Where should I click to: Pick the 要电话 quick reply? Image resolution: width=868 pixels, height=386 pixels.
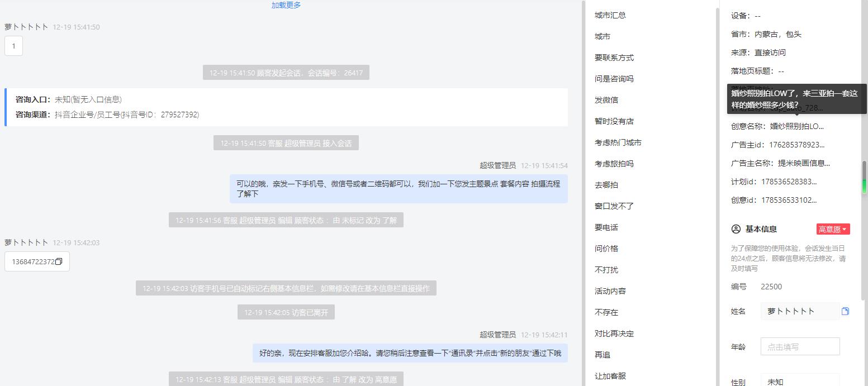(606, 227)
